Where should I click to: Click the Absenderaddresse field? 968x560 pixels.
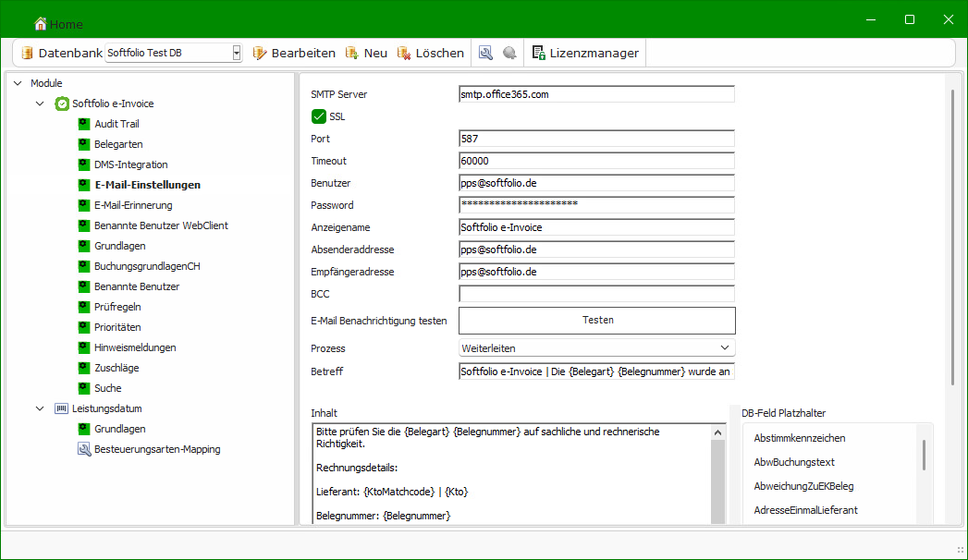(x=596, y=250)
